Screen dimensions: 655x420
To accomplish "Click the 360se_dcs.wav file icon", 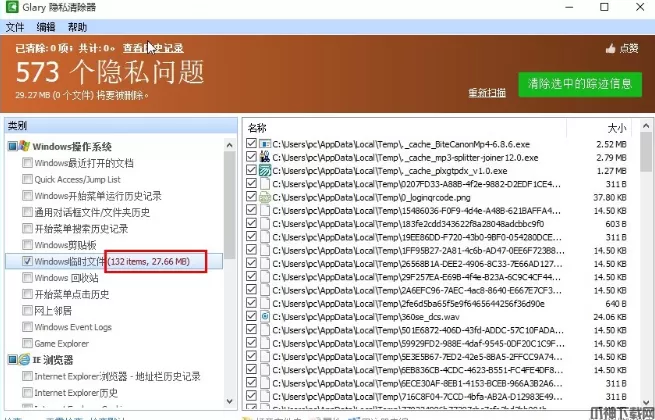I will tap(265, 316).
